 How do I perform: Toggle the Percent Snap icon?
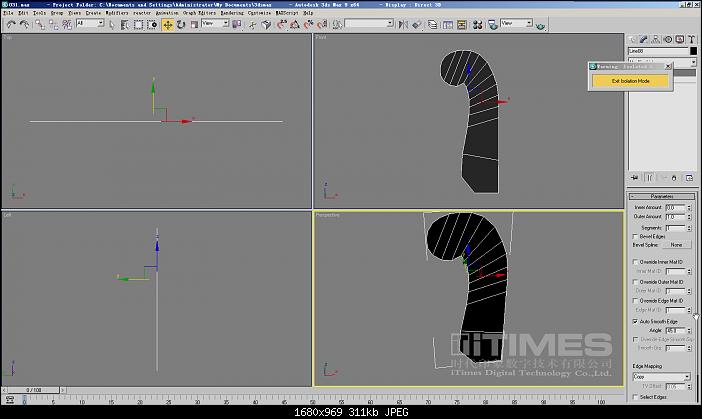(308, 25)
